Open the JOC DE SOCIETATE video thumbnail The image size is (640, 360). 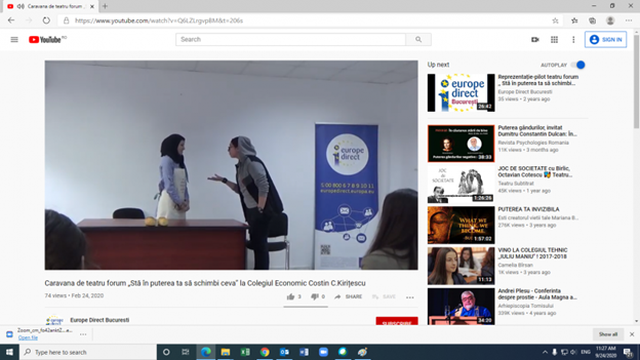tap(461, 184)
